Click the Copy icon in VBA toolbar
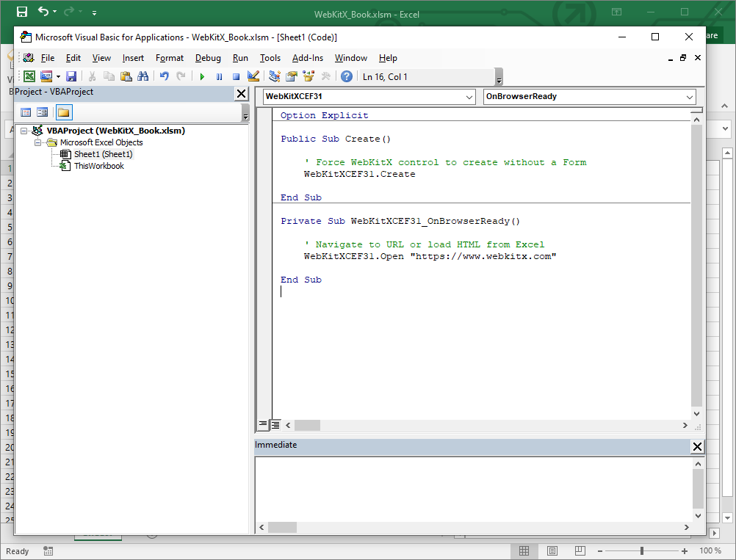The width and height of the screenshot is (736, 560). pyautogui.click(x=109, y=76)
